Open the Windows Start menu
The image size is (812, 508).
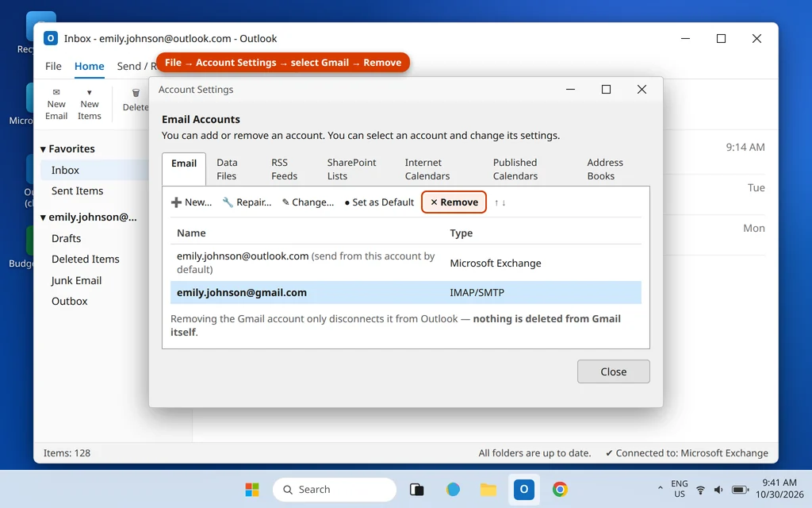pos(252,489)
